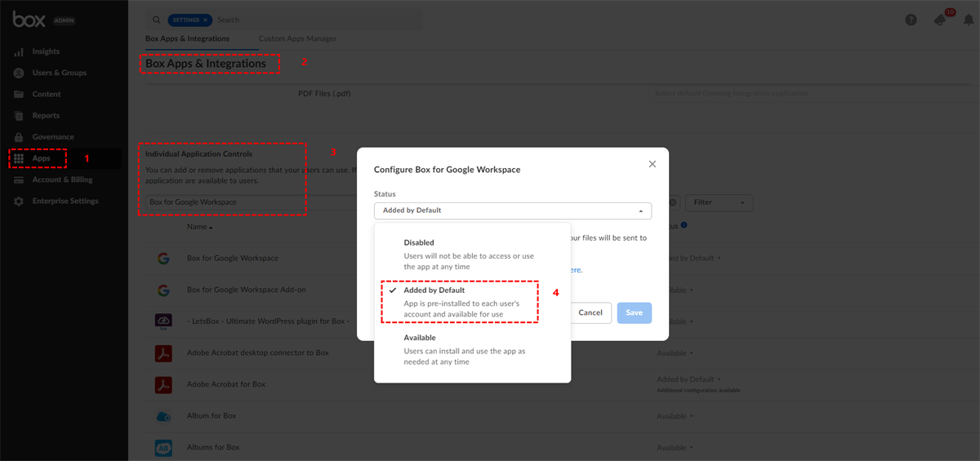Click Adobe Acrobat for Box icon
980x461 pixels.
(163, 384)
